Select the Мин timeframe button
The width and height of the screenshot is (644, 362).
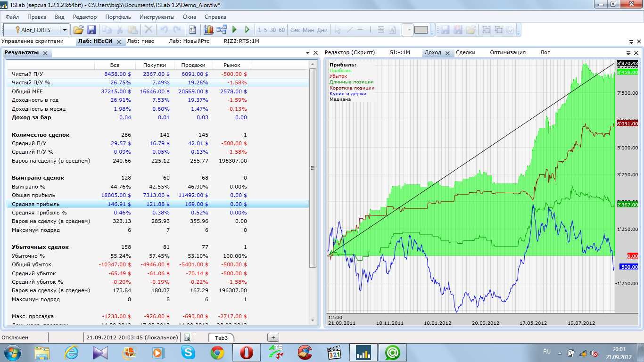click(308, 30)
